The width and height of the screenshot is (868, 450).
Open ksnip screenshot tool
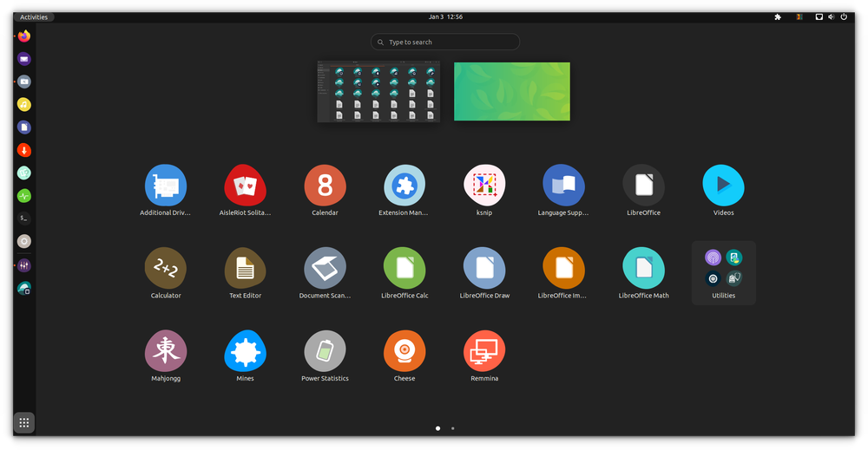(x=484, y=186)
